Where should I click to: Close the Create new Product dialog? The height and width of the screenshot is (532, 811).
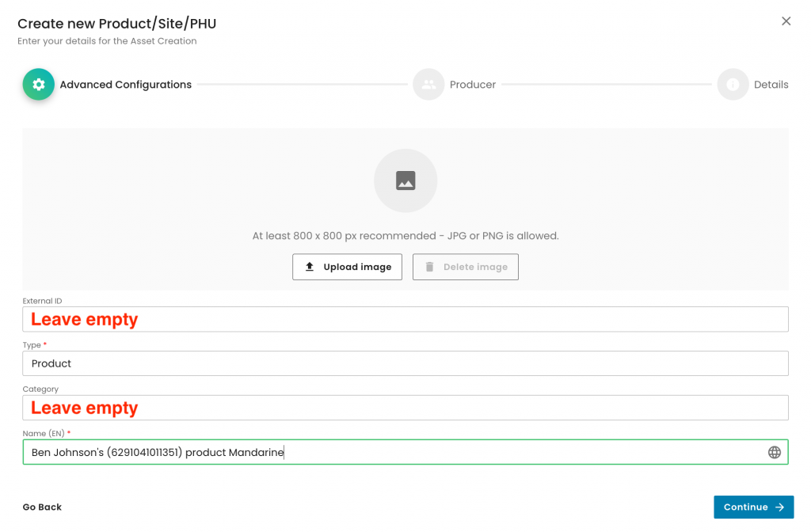[x=786, y=21]
